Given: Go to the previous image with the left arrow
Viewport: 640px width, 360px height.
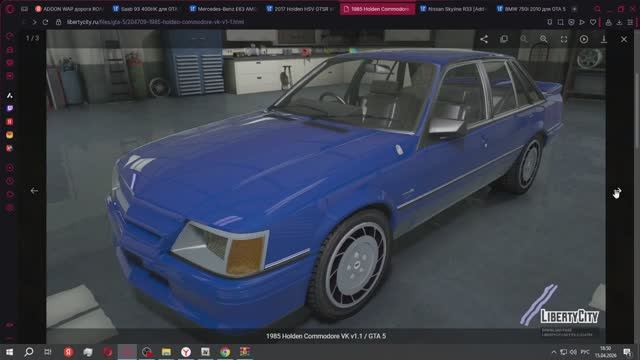Looking at the screenshot, I should tap(34, 191).
